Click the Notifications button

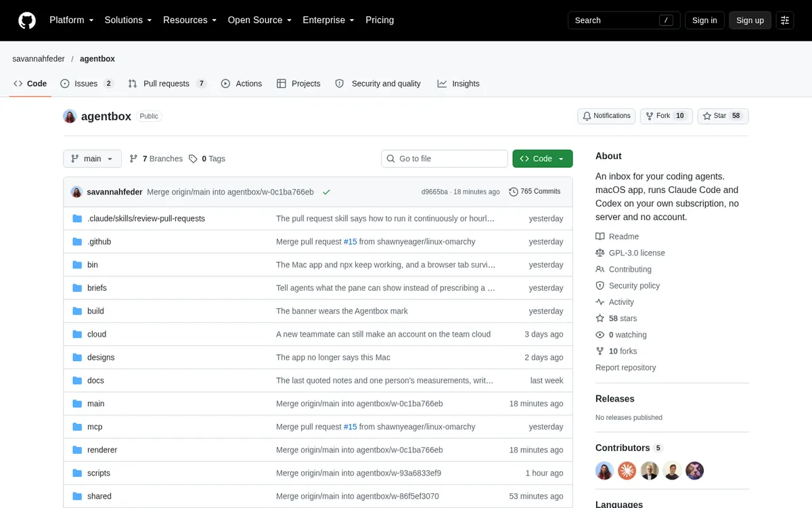point(606,116)
